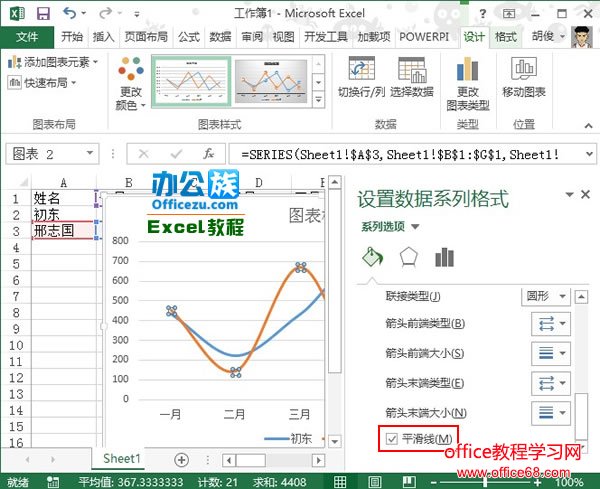Click the Insert Function fx icon
This screenshot has width=600, height=489.
[209, 154]
